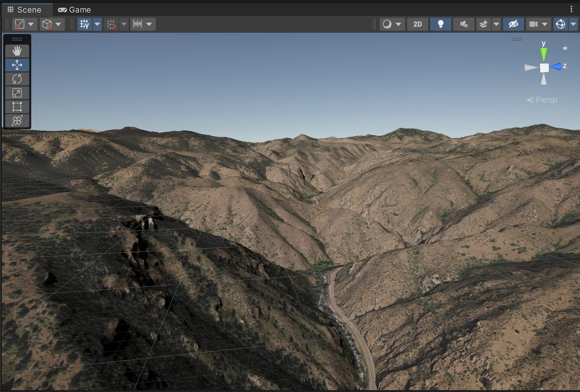Select the combined Transform tool
Image resolution: width=580 pixels, height=392 pixels.
point(17,121)
